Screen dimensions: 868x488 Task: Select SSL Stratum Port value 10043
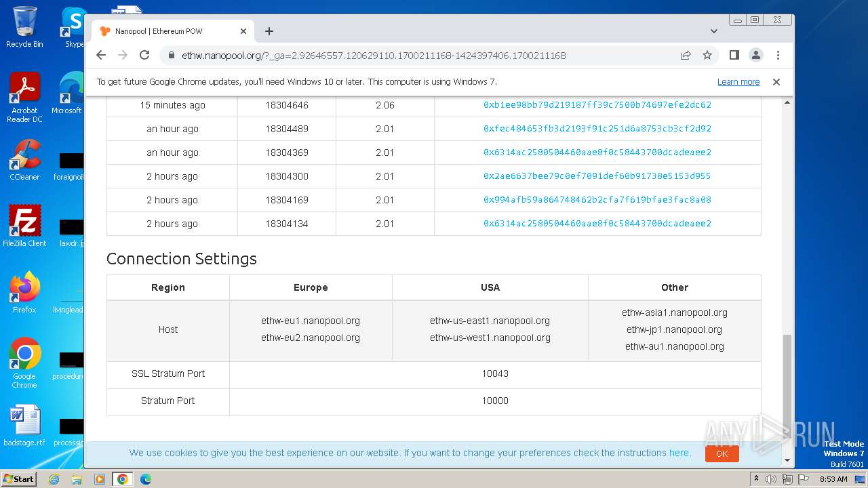tap(495, 373)
